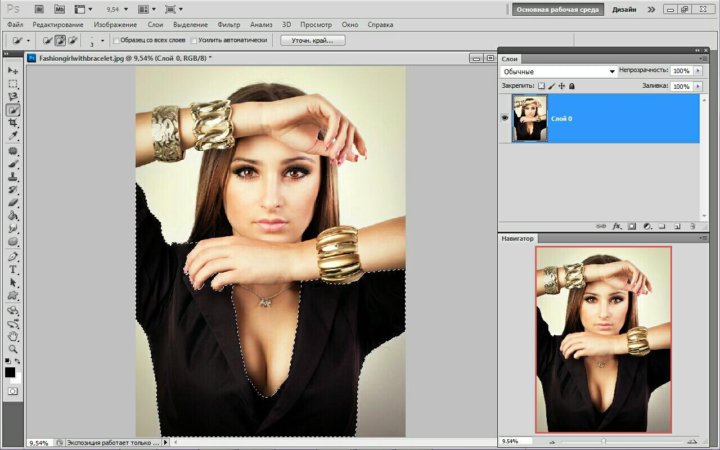This screenshot has width=720, height=450.
Task: Select the Hand tool
Action: pyautogui.click(x=13, y=337)
